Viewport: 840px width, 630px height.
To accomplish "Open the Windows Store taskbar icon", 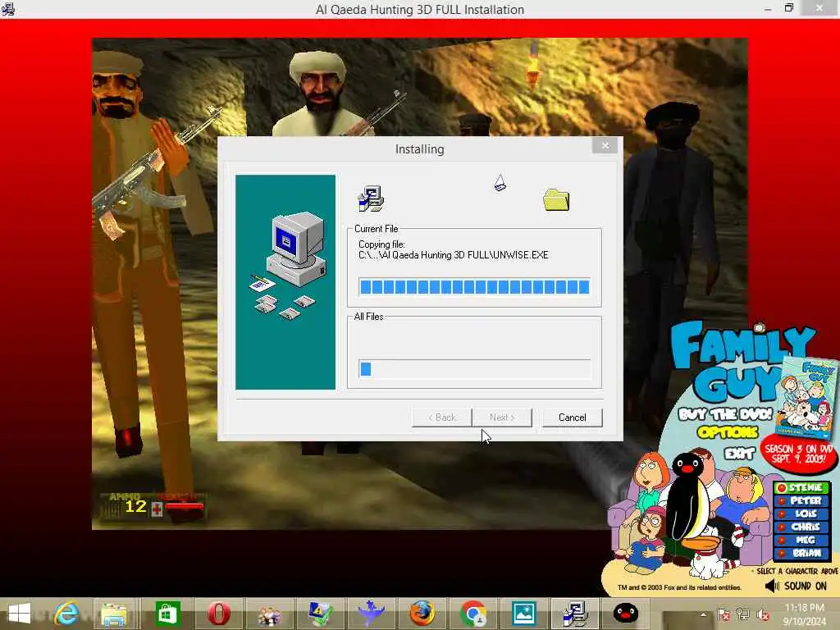I will [x=167, y=614].
